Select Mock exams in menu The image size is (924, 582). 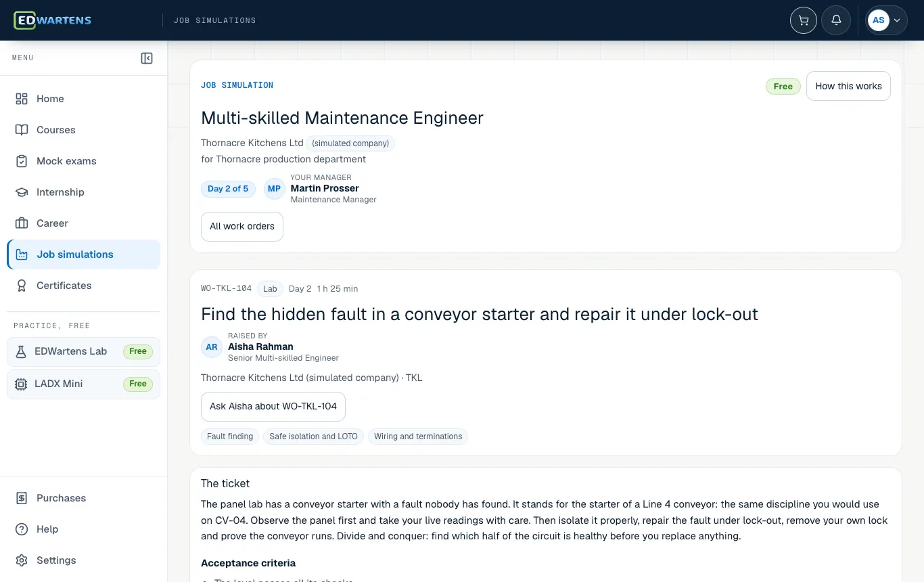point(84,161)
